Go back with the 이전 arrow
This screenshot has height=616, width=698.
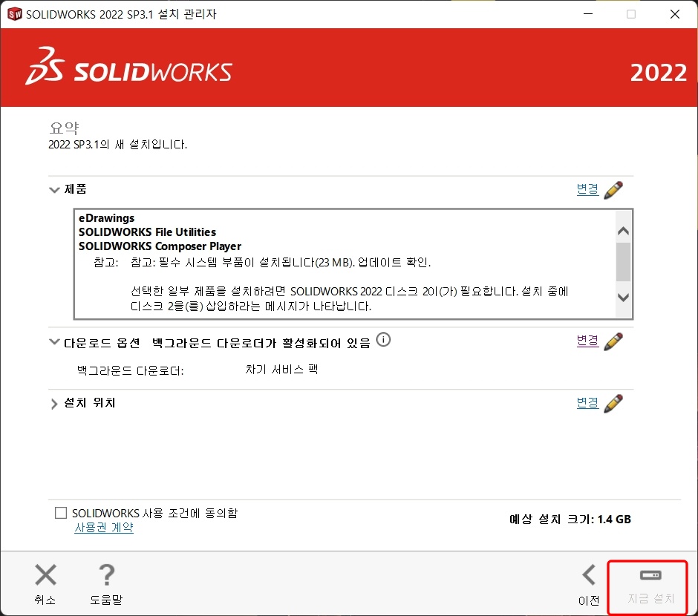point(589,574)
